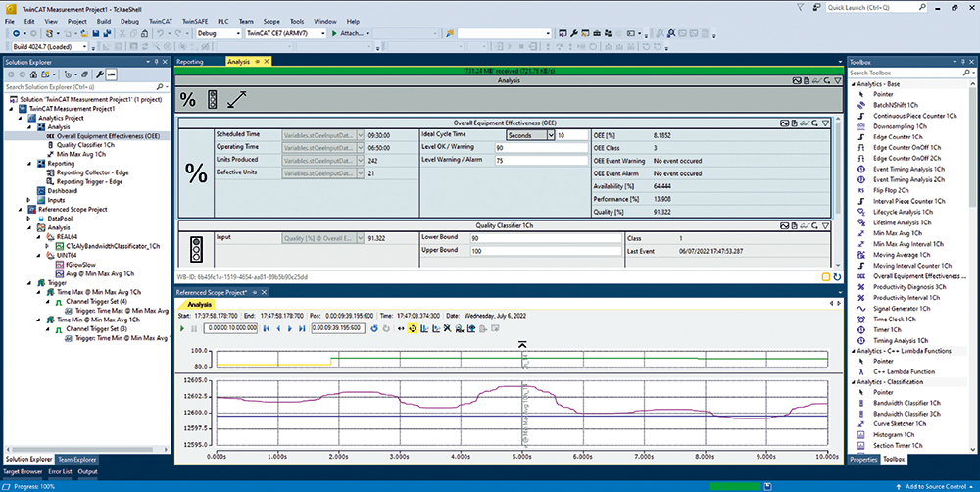The width and height of the screenshot is (980, 492).
Task: Click the 0.00:00:10.000.000 duration field
Action: click(x=230, y=328)
